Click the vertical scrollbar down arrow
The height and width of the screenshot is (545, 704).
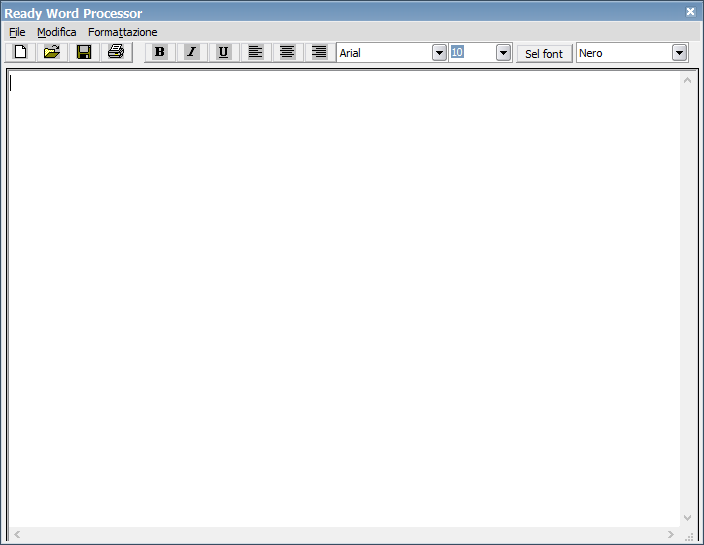(x=687, y=518)
